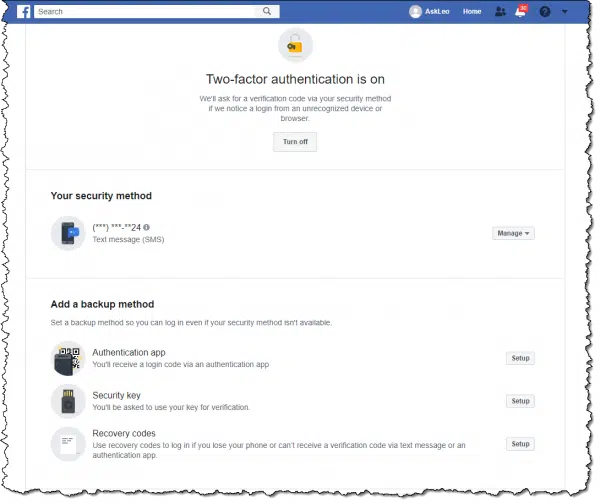
Task: Click the masked phone number text
Action: 117,228
